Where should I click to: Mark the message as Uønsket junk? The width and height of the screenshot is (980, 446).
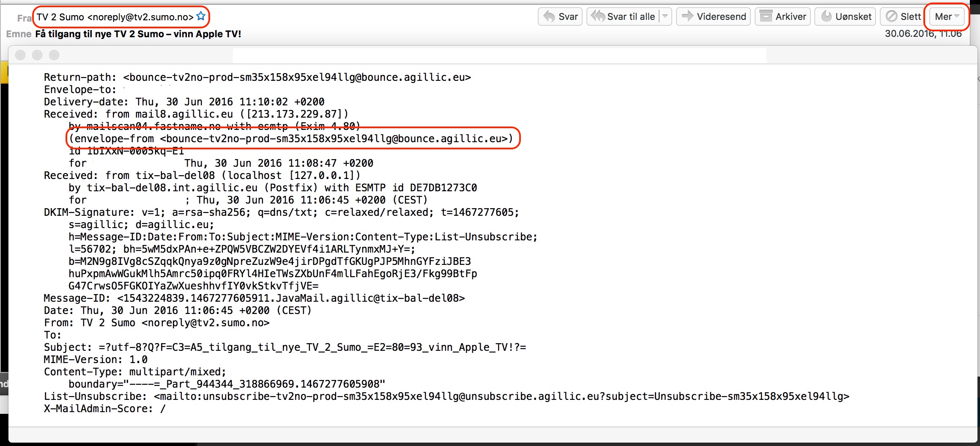tap(845, 17)
